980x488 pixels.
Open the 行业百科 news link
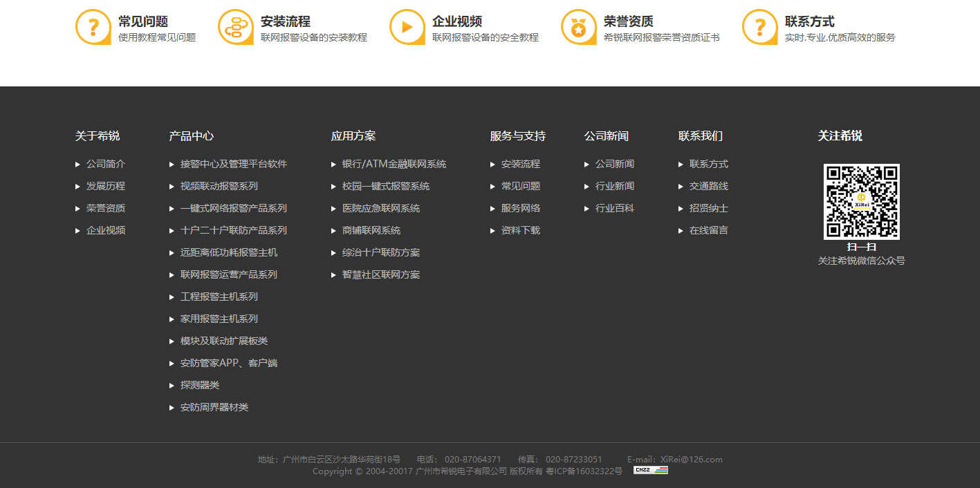click(x=615, y=208)
